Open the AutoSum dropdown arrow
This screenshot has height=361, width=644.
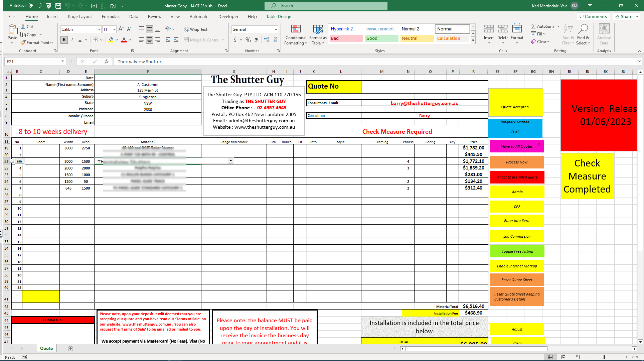pyautogui.click(x=558, y=26)
